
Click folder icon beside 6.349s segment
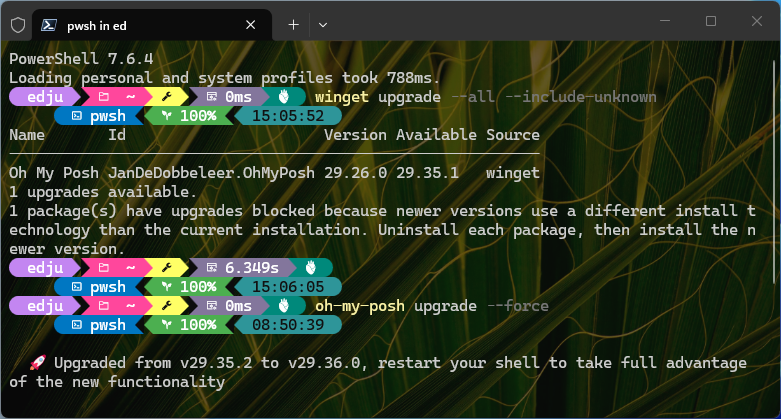(104, 268)
